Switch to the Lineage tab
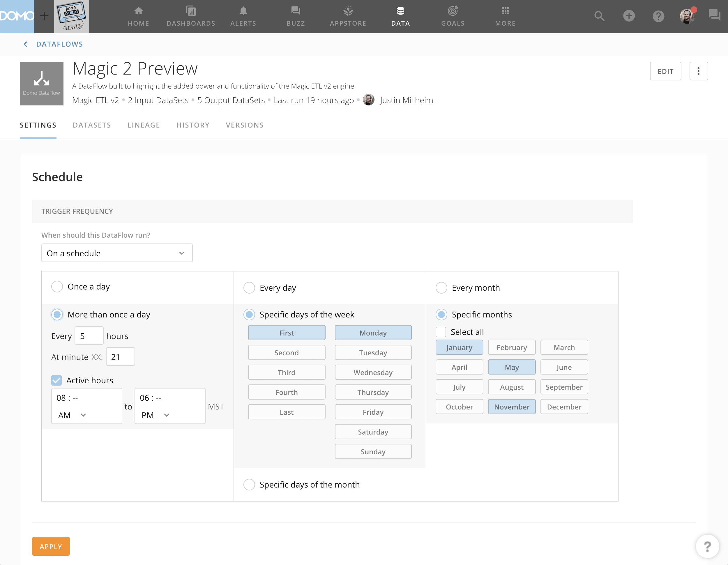The height and width of the screenshot is (565, 728). 143,125
